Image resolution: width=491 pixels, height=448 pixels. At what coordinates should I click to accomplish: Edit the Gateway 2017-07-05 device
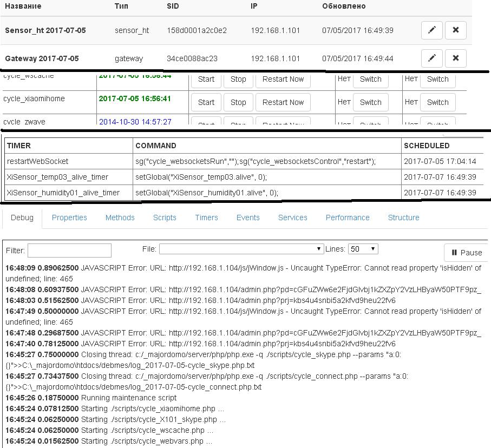pyautogui.click(x=431, y=58)
